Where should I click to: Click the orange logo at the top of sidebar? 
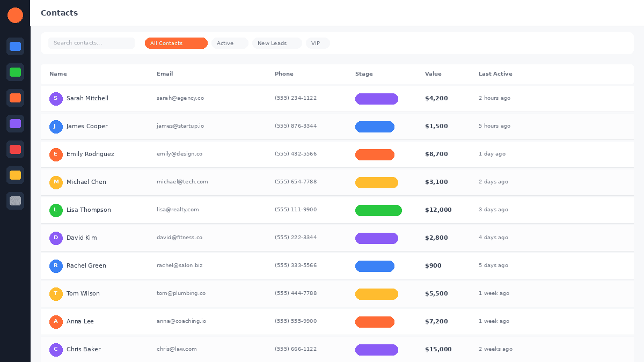(x=15, y=15)
